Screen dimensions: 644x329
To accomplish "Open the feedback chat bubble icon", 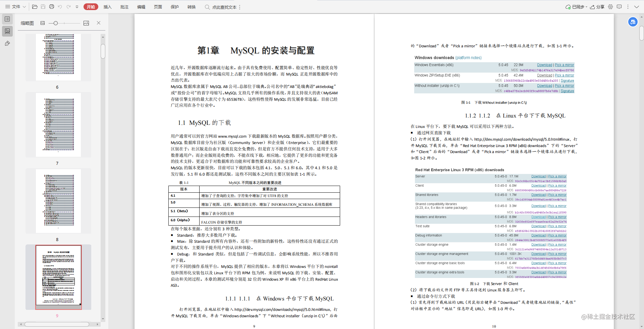I will (619, 7).
